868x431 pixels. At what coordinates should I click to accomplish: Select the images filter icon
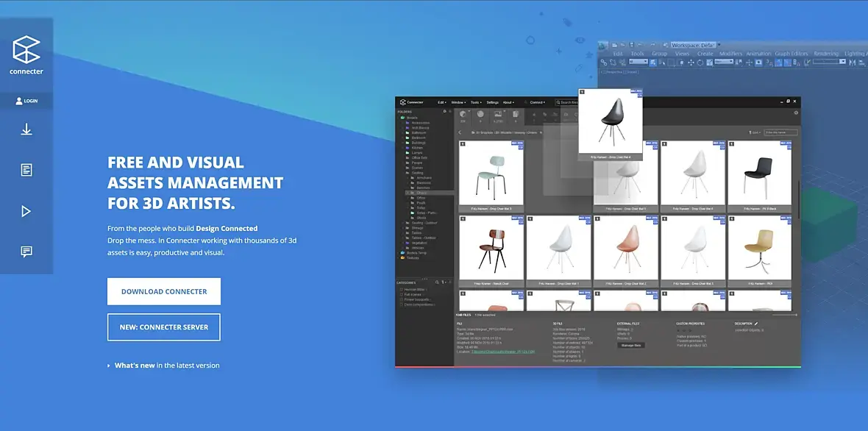click(498, 114)
